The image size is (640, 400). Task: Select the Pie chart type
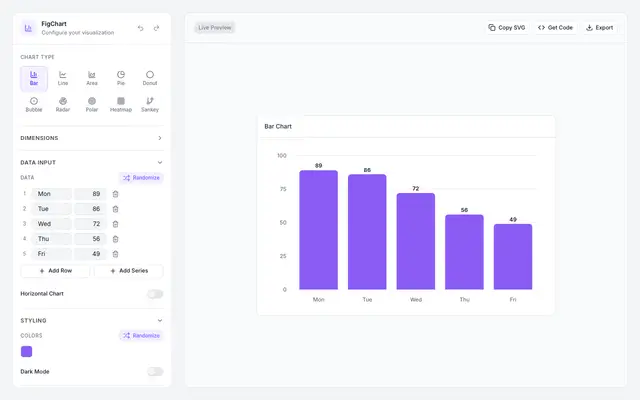pyautogui.click(x=121, y=78)
